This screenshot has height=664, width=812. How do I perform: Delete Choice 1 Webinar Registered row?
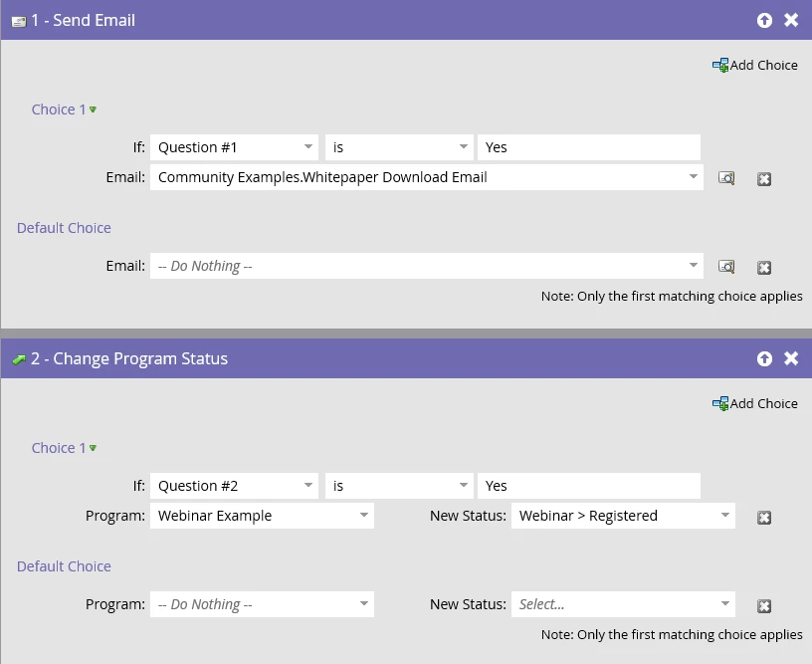(x=764, y=518)
